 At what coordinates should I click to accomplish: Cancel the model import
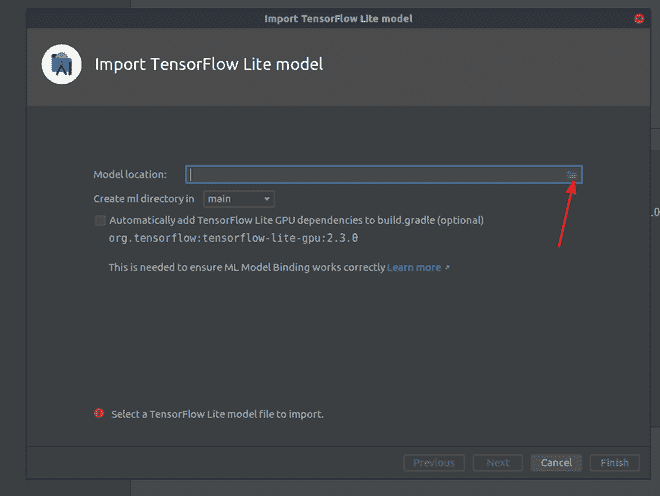tap(555, 463)
